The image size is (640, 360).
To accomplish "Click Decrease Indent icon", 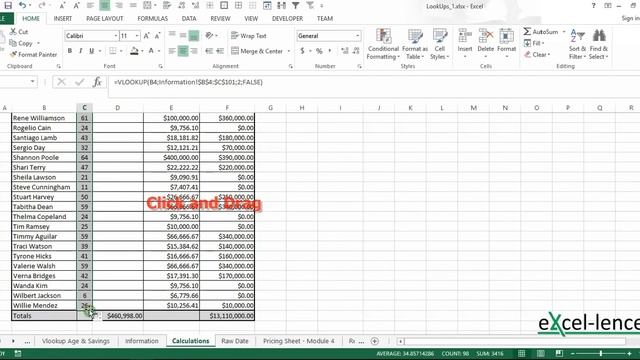I will [x=209, y=51].
